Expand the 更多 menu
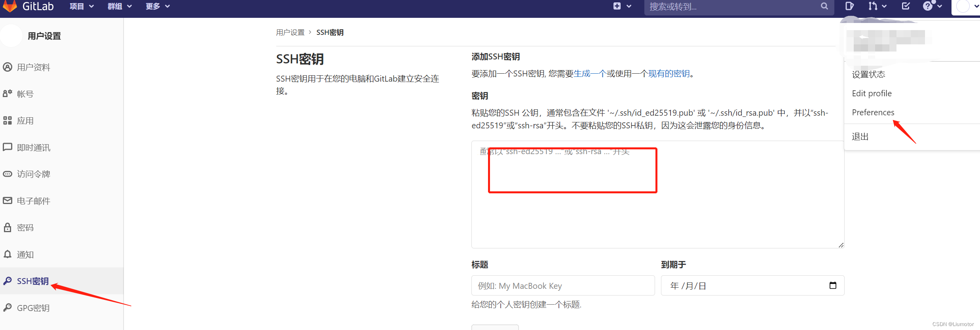This screenshot has width=980, height=330. [x=158, y=6]
